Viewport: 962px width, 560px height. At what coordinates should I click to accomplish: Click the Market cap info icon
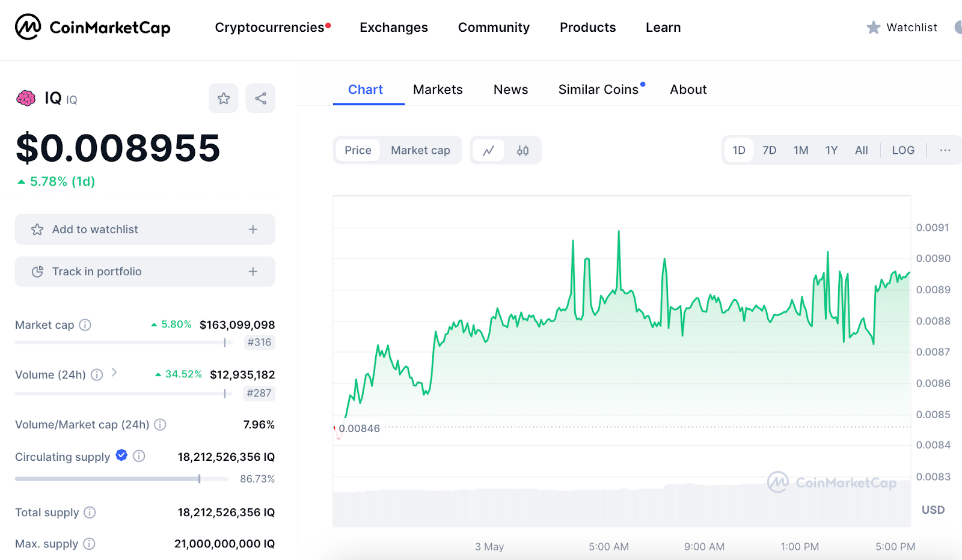pyautogui.click(x=86, y=324)
